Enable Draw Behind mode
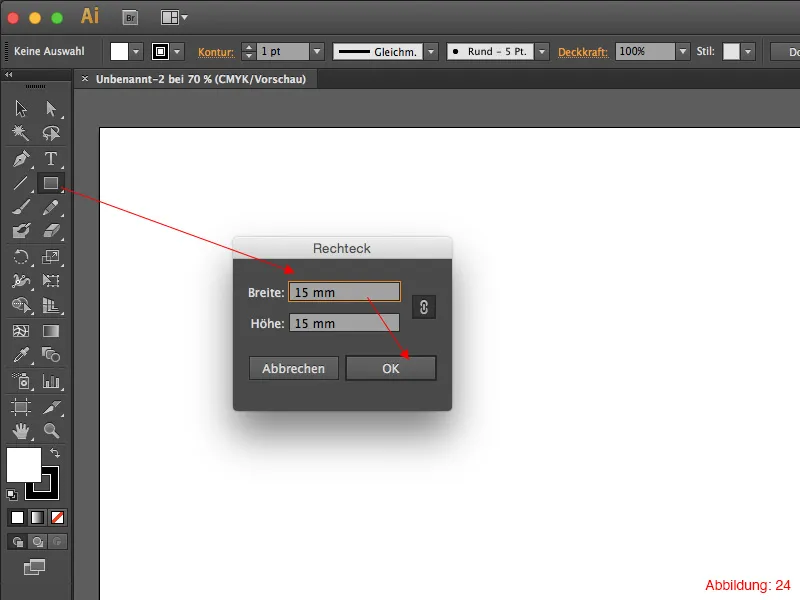The image size is (800, 600). point(37,541)
